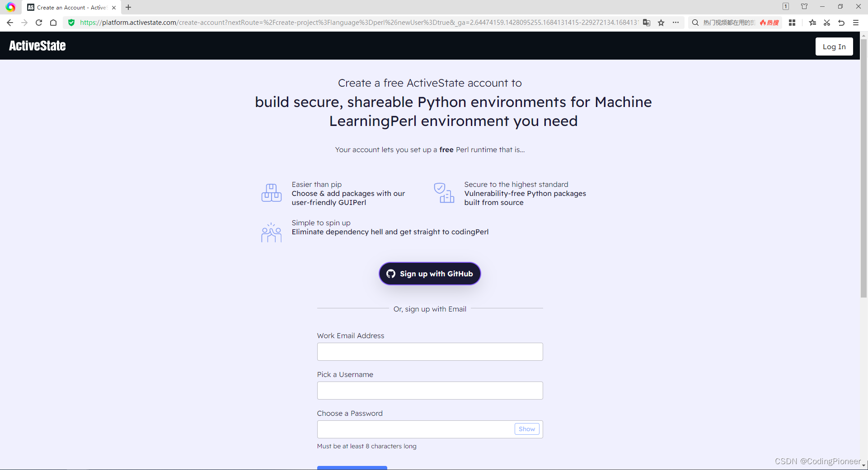This screenshot has height=470, width=868.
Task: Click the undo closed tab icon
Action: click(x=841, y=23)
